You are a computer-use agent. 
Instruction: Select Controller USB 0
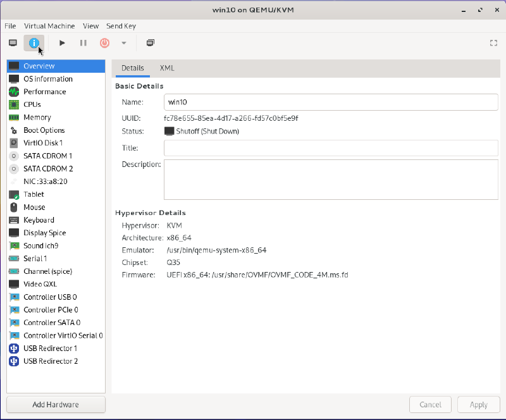[x=56, y=297]
